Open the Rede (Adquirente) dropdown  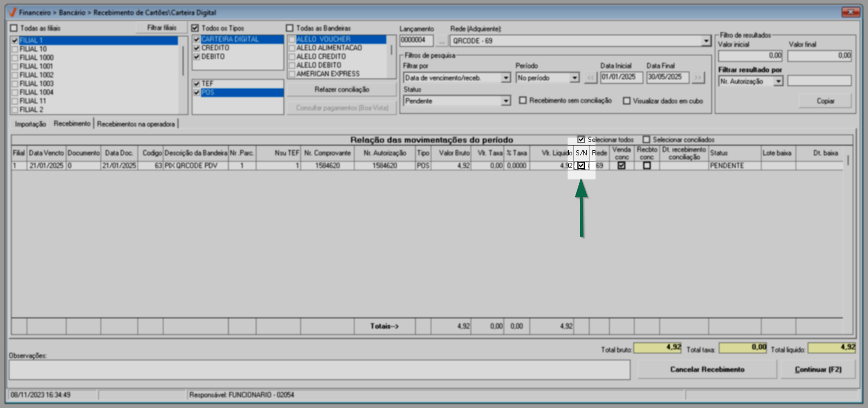coord(705,41)
